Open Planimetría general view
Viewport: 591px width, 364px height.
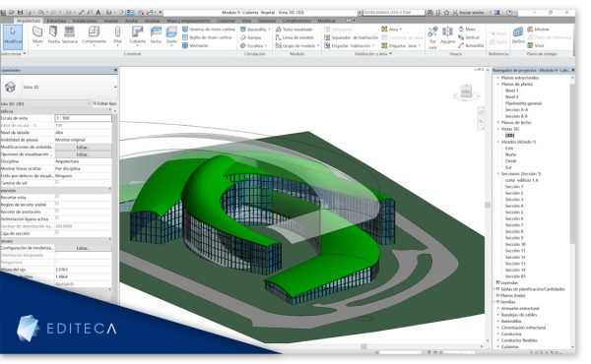click(523, 103)
